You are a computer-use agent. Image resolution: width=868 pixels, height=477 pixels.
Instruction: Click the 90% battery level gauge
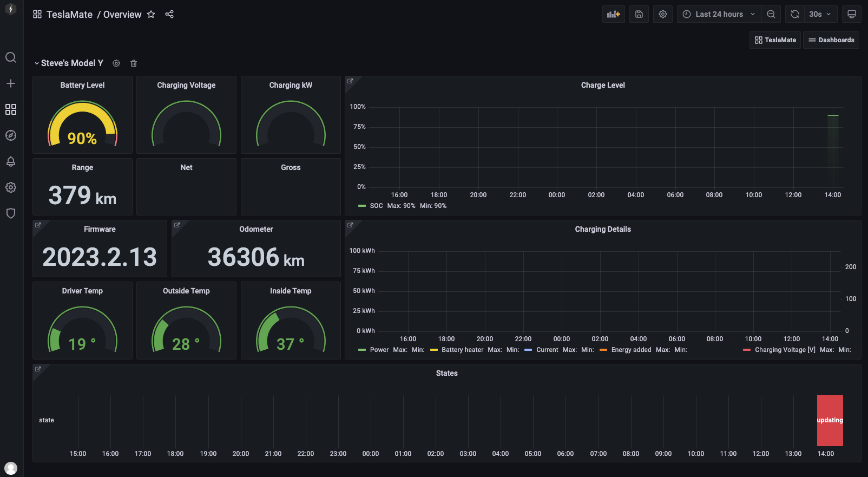(x=82, y=125)
